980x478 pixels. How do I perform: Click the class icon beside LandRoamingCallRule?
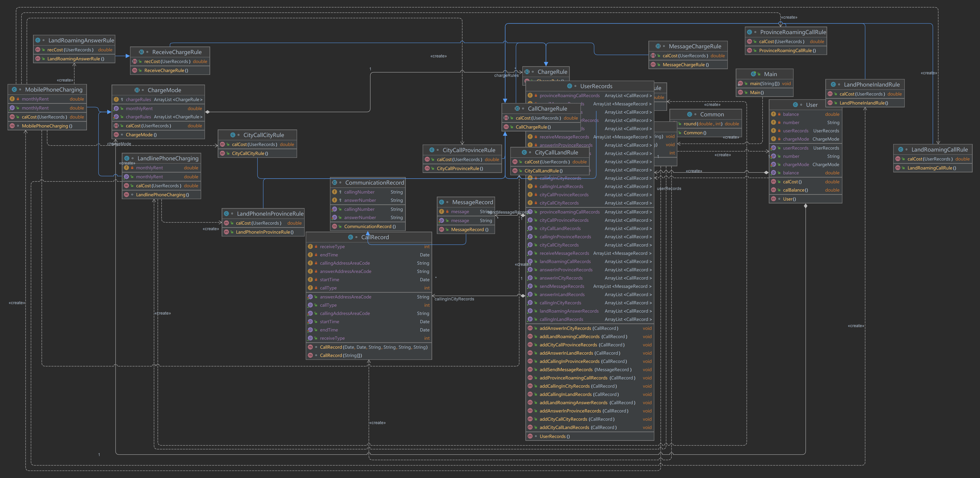[x=900, y=149]
